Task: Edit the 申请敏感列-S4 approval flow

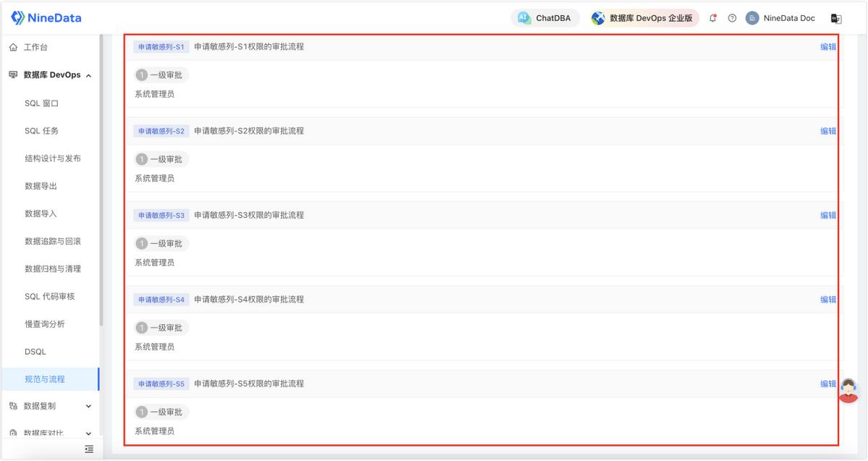Action: pyautogui.click(x=827, y=300)
